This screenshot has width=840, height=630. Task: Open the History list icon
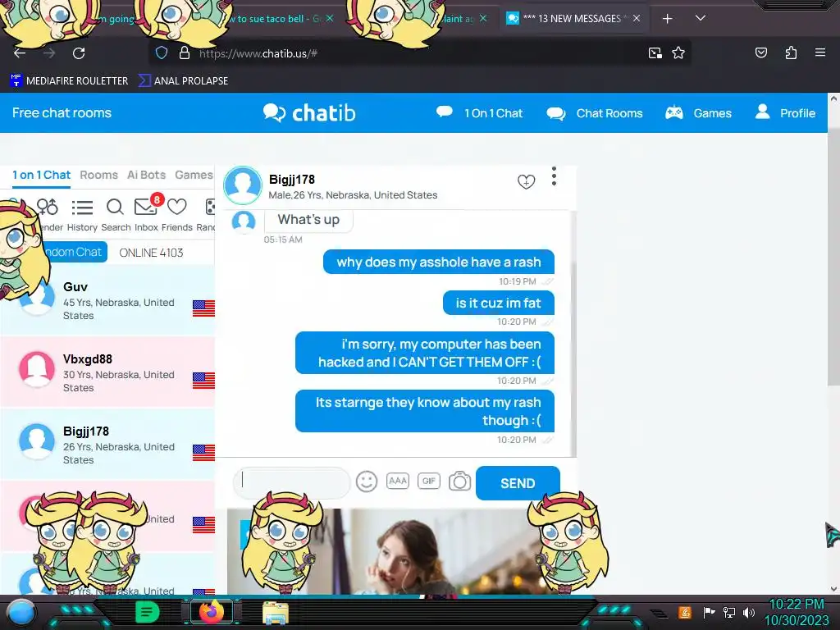82,215
